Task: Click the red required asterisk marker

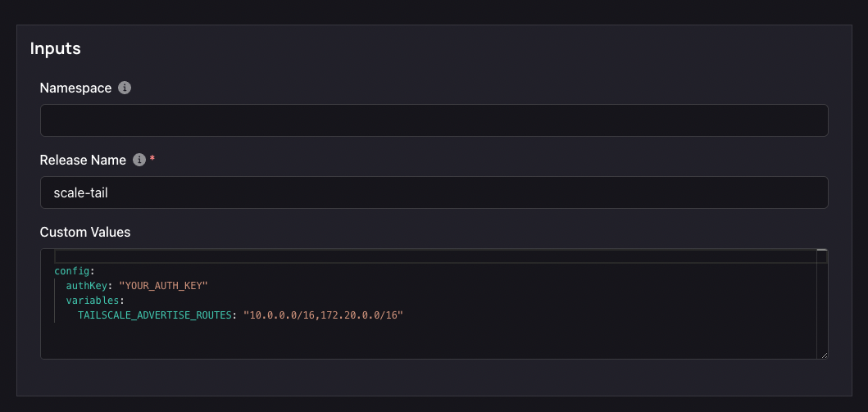Action: pyautogui.click(x=152, y=159)
